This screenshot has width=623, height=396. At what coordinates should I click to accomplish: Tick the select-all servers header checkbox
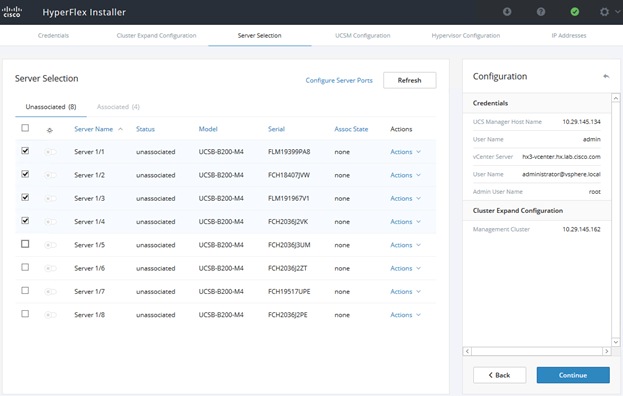click(25, 128)
